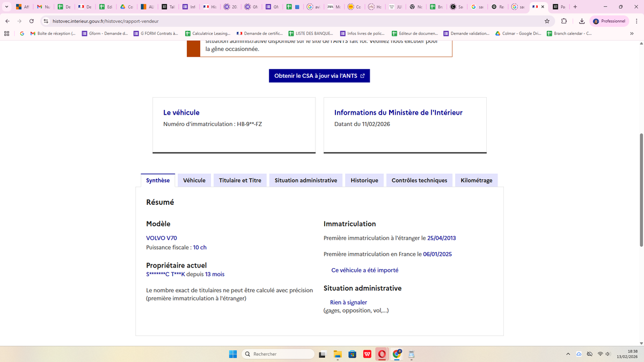The width and height of the screenshot is (644, 362).
Task: Open the Microsoft Store taskbar icon
Action: (x=352, y=354)
